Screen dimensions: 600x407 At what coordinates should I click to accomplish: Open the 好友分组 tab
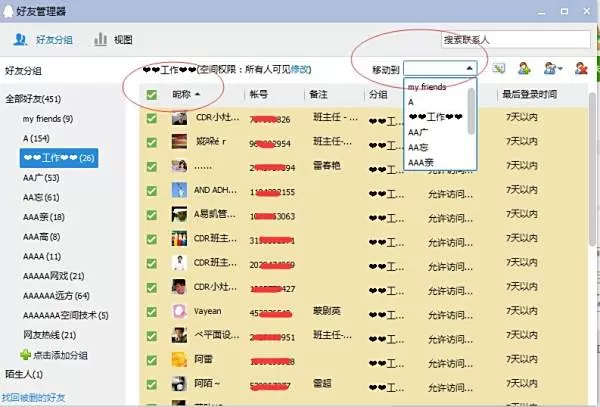(x=45, y=40)
